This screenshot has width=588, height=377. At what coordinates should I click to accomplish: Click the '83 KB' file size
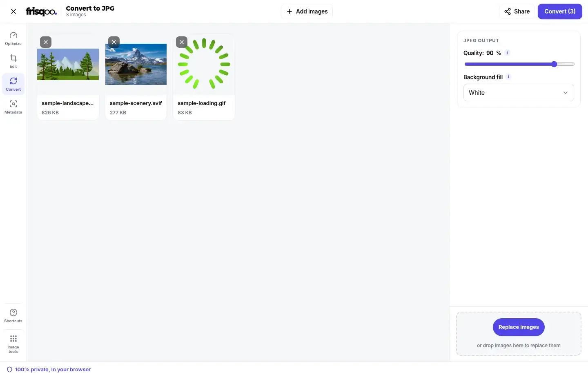pyautogui.click(x=185, y=113)
